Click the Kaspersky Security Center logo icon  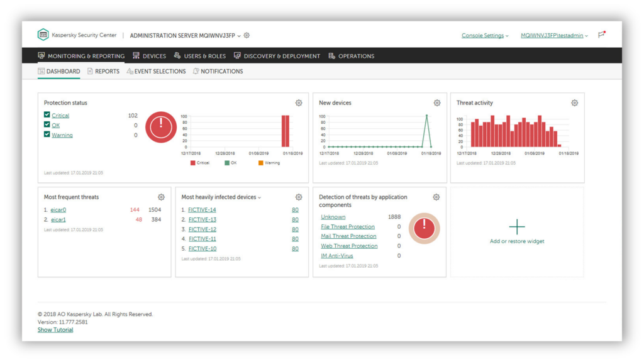coord(43,35)
